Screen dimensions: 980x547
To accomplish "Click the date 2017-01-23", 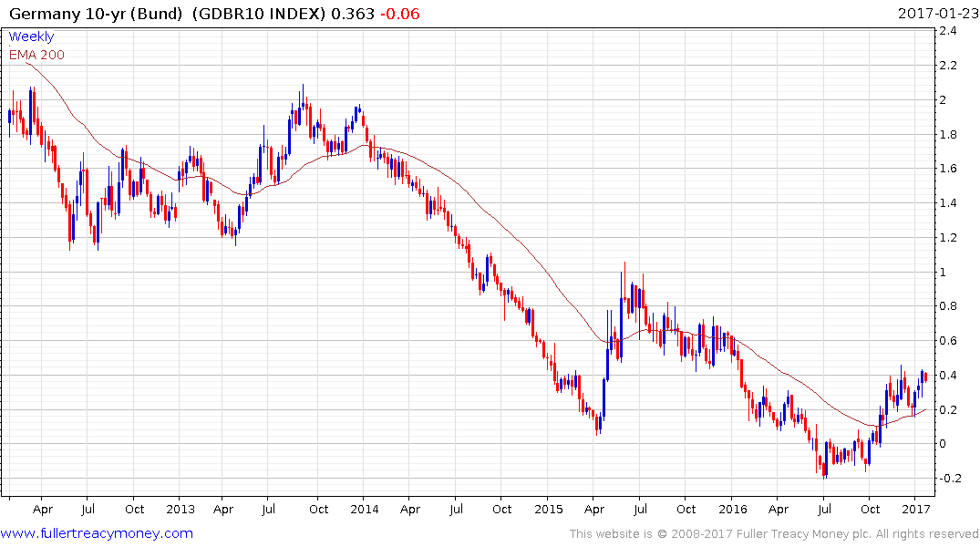I will pos(937,13).
